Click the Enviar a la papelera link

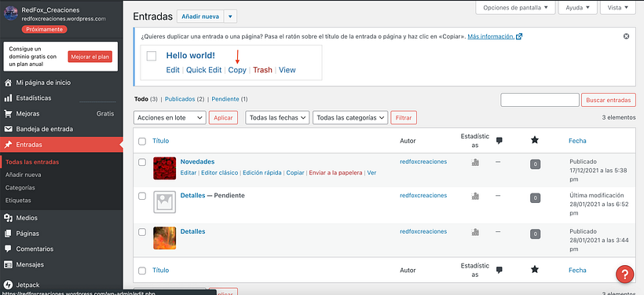tap(335, 173)
